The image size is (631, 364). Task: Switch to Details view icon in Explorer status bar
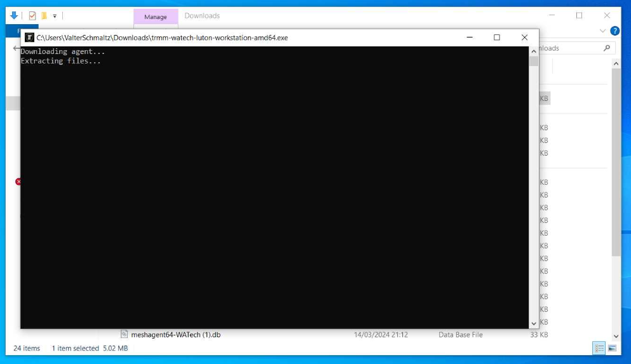tap(599, 348)
